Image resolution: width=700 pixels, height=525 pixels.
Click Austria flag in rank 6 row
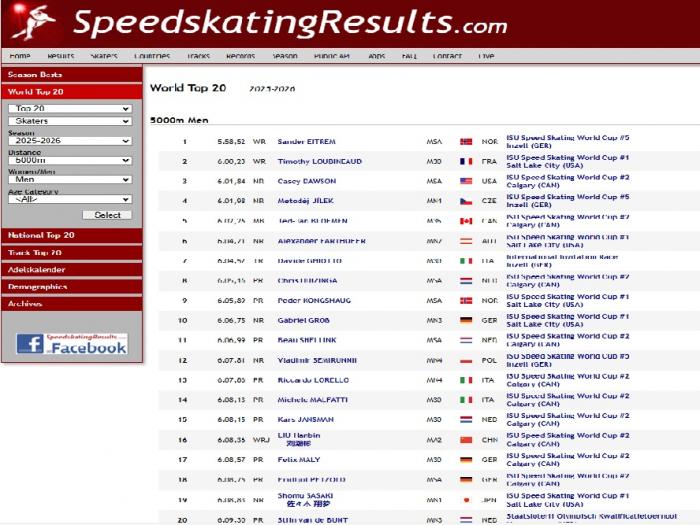pos(466,241)
